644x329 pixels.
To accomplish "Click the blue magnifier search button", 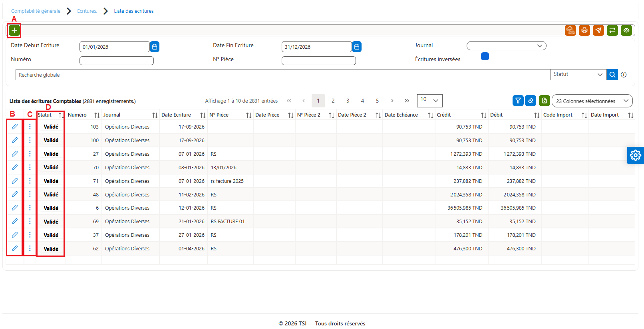I will pyautogui.click(x=612, y=75).
